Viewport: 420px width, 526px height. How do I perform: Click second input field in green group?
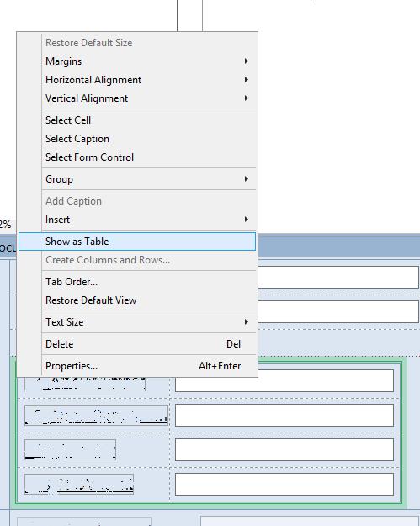[284, 415]
